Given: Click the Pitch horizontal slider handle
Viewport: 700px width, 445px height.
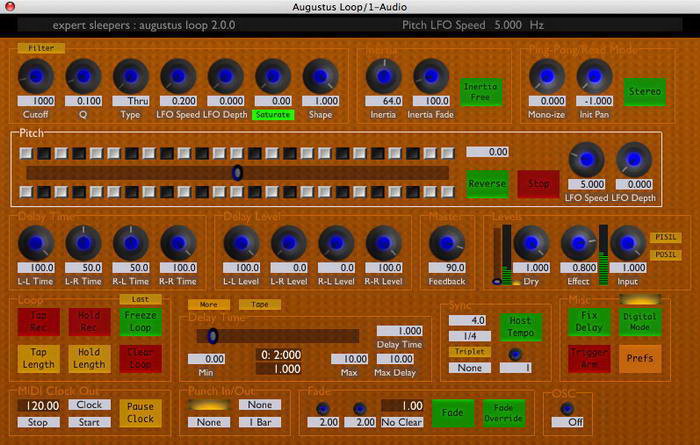Looking at the screenshot, I should coord(237,173).
